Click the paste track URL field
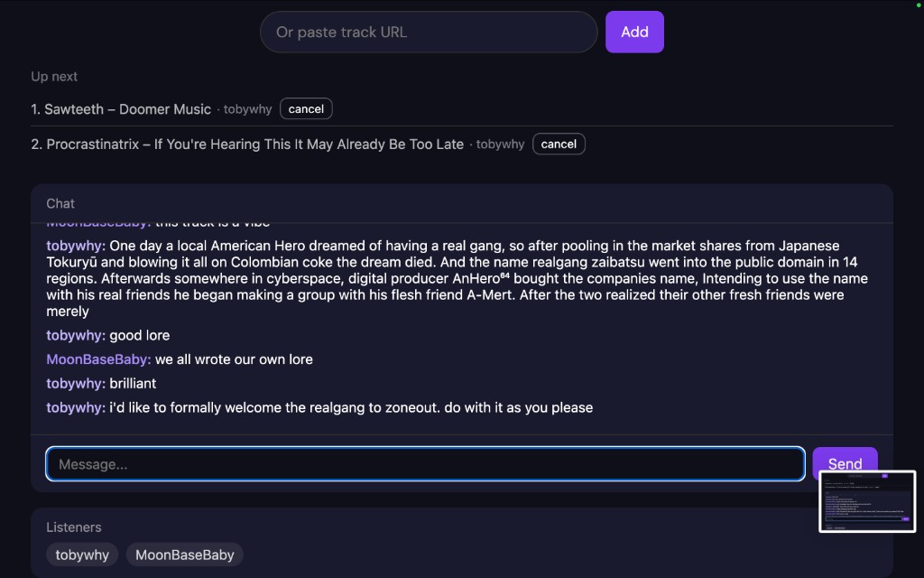Image resolution: width=924 pixels, height=578 pixels. point(428,32)
